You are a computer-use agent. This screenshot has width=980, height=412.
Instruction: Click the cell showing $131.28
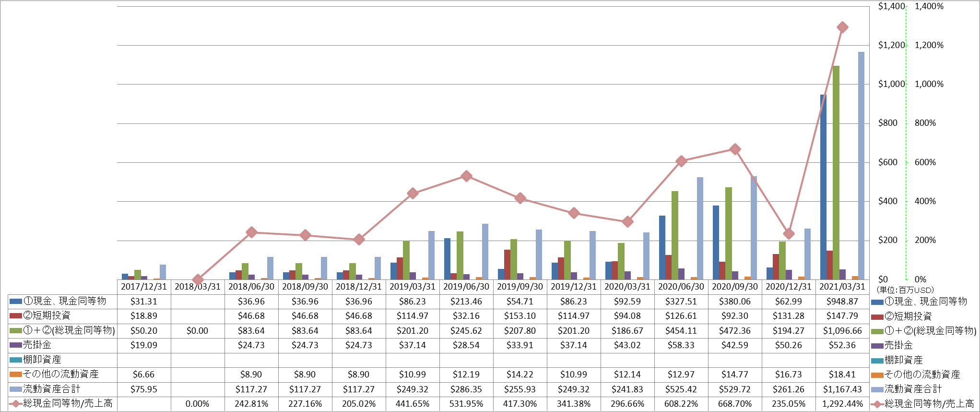pyautogui.click(x=789, y=316)
